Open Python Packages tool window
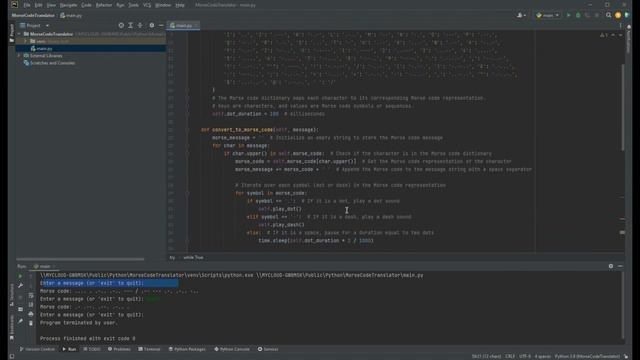Screen dimensions: 640x360 tap(187, 349)
